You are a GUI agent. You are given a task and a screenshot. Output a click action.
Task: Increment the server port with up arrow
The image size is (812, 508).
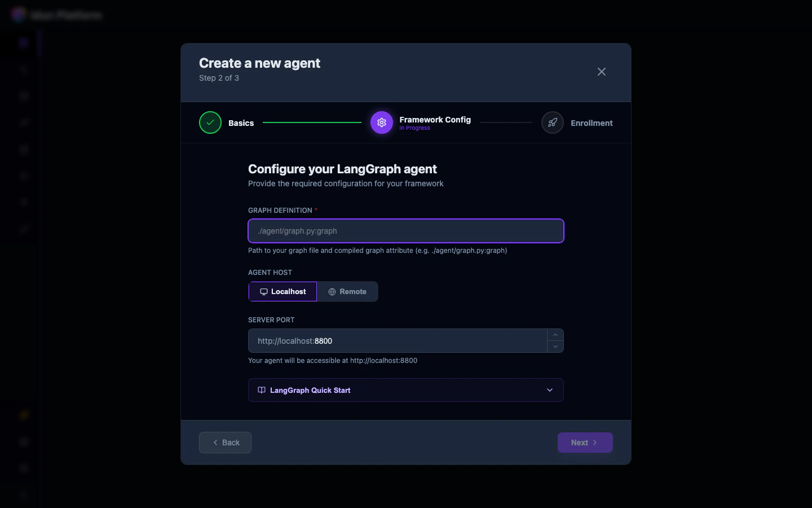tap(555, 335)
